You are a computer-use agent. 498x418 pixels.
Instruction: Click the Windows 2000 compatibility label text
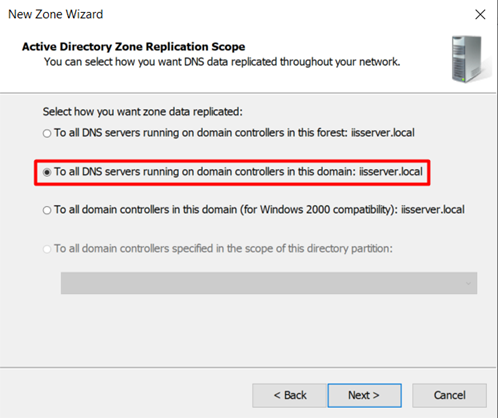pos(259,209)
